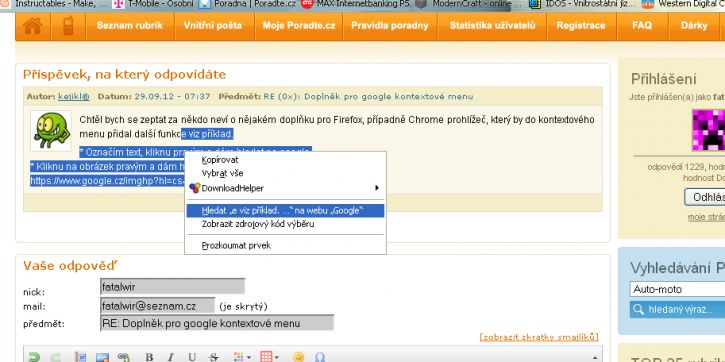Click the redo arrow in editor toolbar
The height and width of the screenshot is (362, 725).
point(55,357)
